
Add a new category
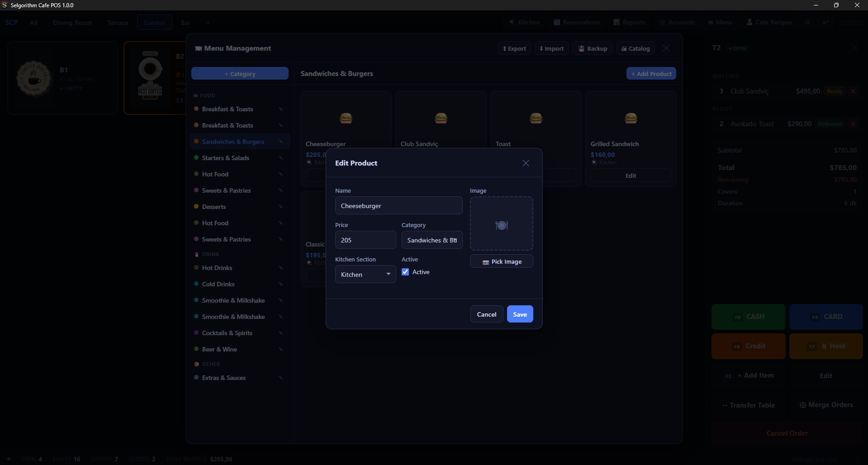tap(240, 74)
